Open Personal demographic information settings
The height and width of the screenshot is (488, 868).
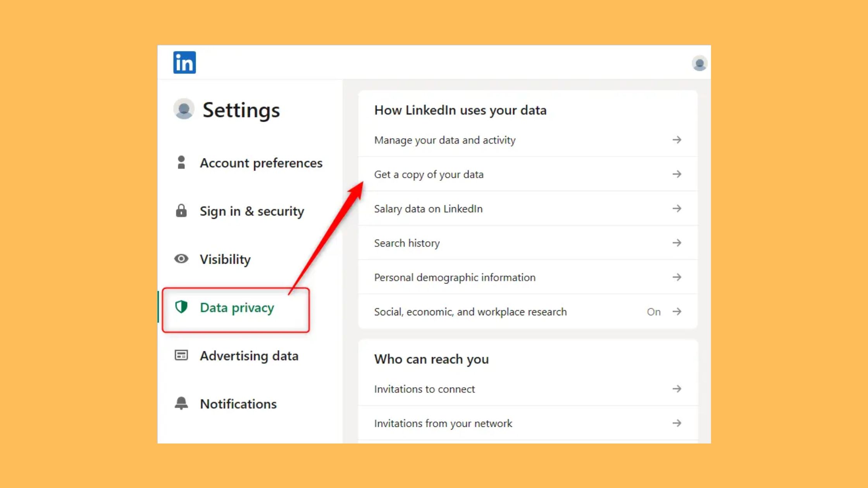(x=455, y=277)
